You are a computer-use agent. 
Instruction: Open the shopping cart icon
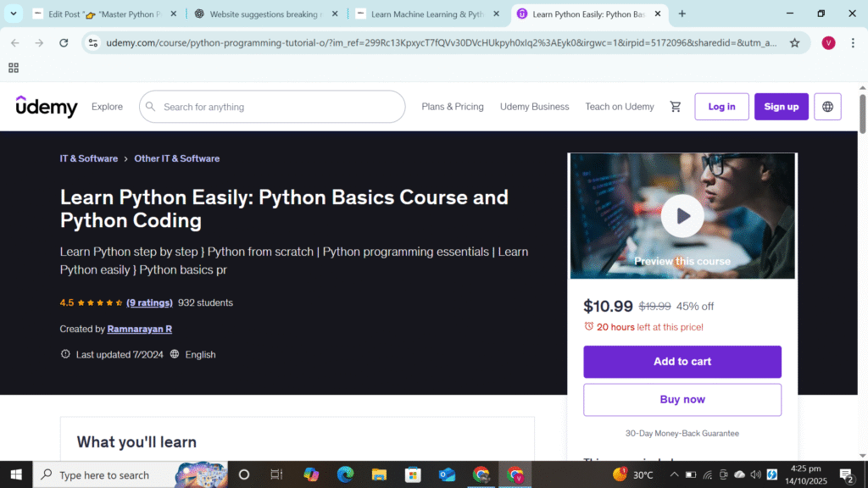click(x=676, y=107)
